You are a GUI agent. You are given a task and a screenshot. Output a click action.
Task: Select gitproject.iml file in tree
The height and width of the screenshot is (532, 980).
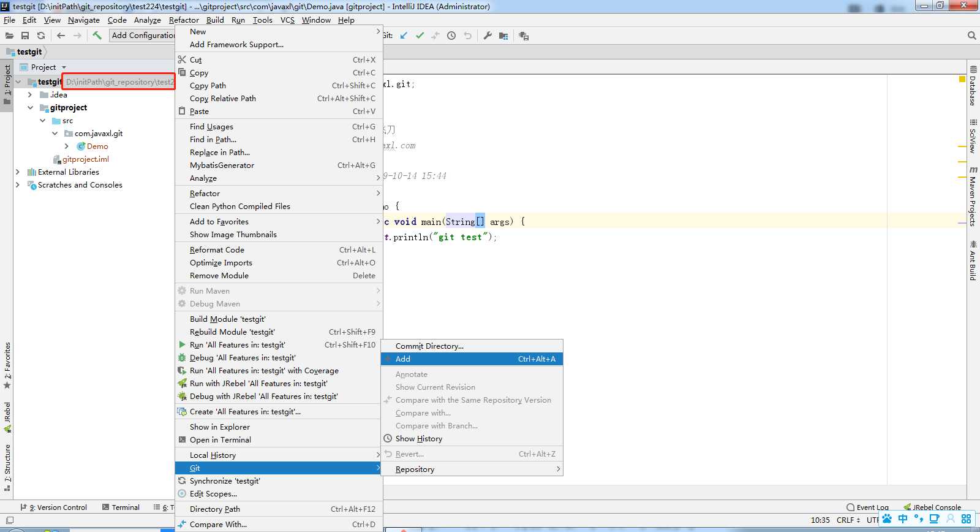85,159
